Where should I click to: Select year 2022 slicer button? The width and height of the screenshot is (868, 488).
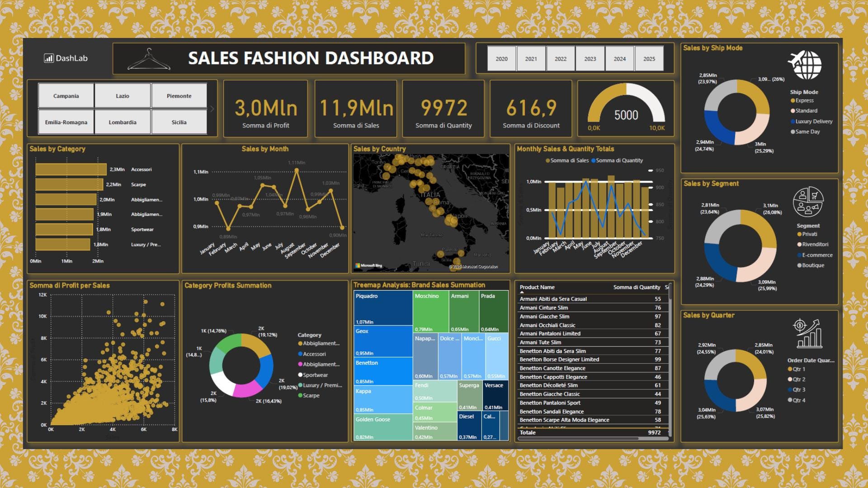(561, 59)
